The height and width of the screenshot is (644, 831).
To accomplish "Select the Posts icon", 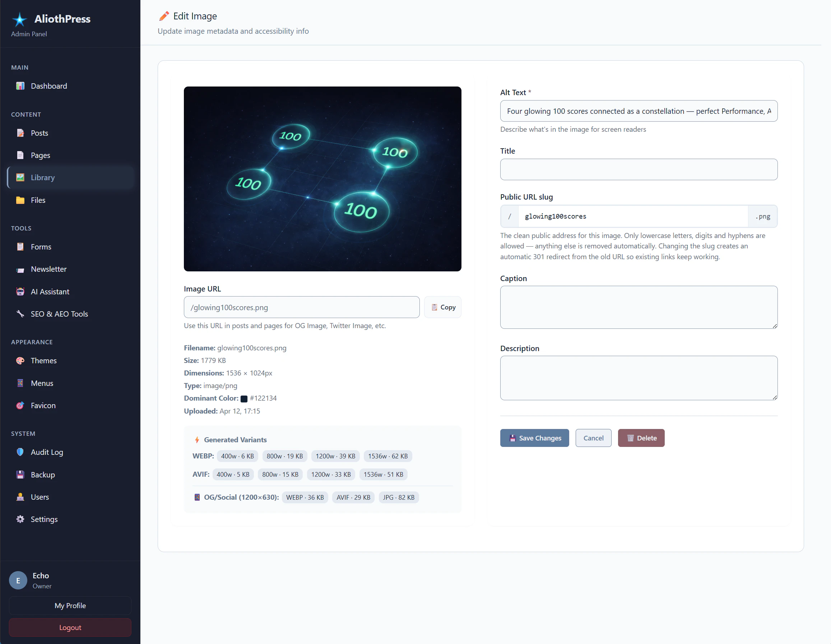I will click(20, 133).
